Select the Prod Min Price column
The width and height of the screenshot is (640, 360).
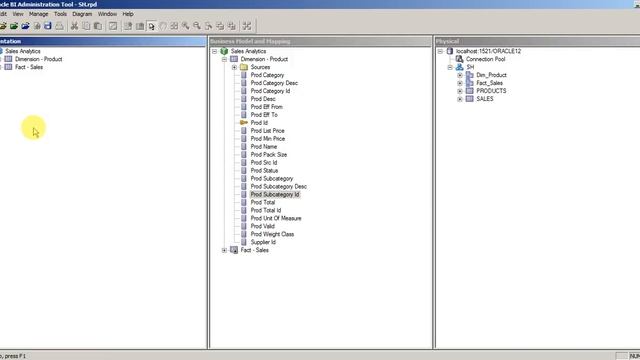coord(268,138)
